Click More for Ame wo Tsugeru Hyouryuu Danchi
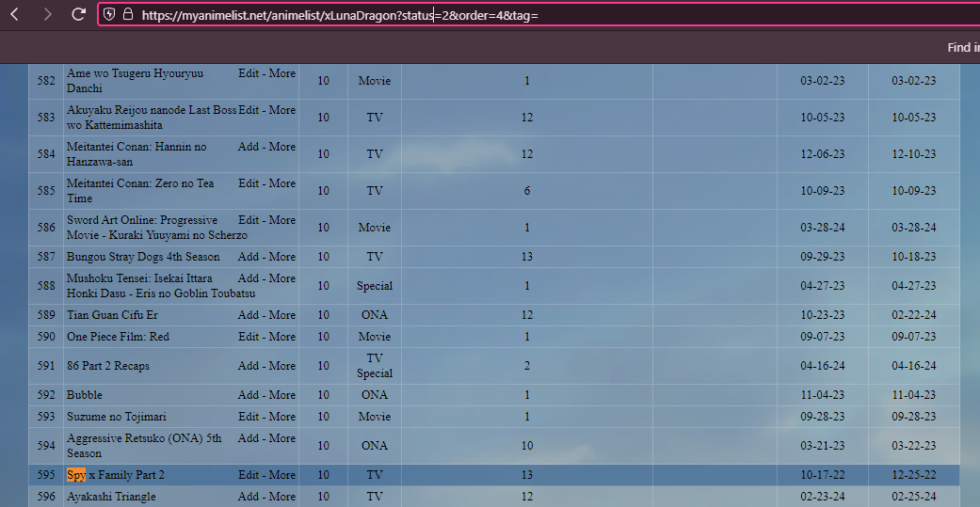 281,73
